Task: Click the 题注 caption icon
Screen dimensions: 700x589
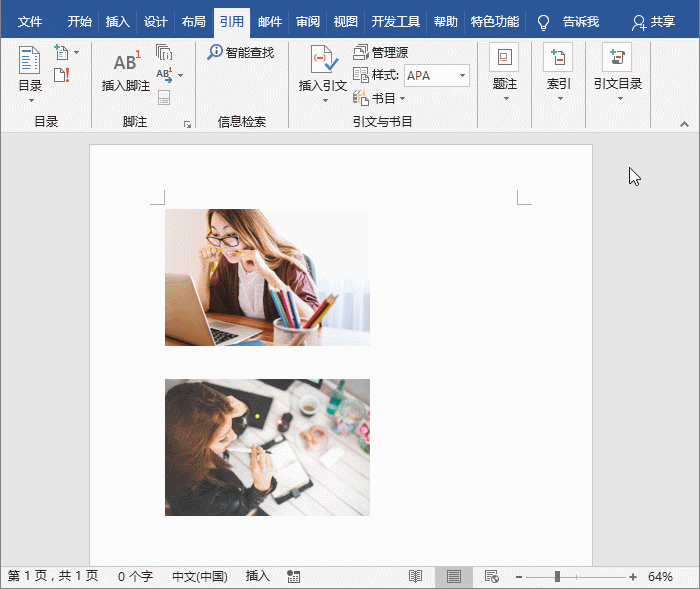Action: 504,57
